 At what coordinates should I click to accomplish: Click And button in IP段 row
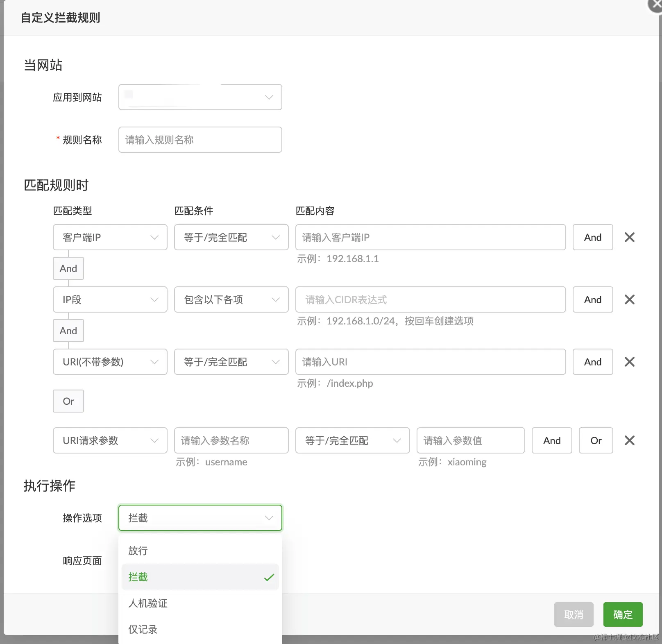pos(593,299)
